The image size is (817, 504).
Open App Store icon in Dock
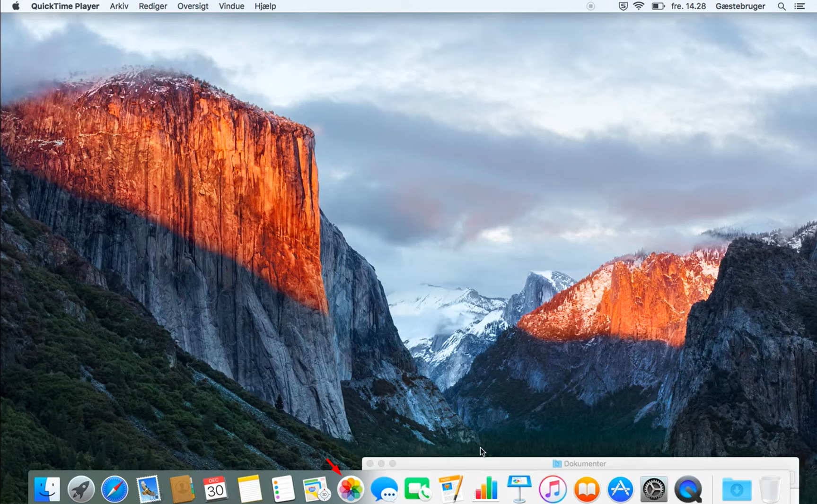(620, 489)
